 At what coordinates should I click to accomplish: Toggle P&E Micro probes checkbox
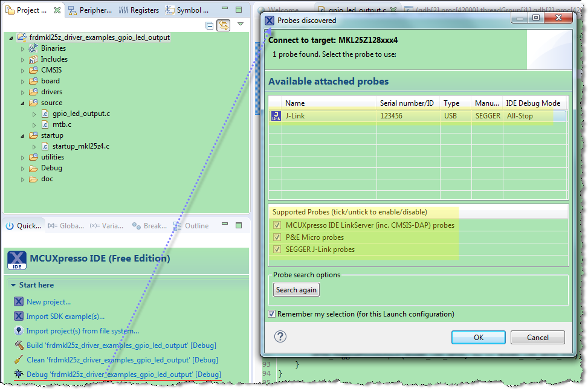click(277, 237)
